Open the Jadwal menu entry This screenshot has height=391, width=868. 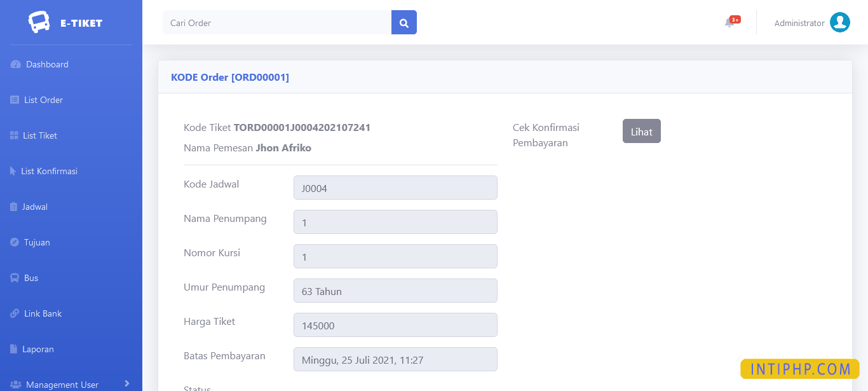click(x=35, y=207)
